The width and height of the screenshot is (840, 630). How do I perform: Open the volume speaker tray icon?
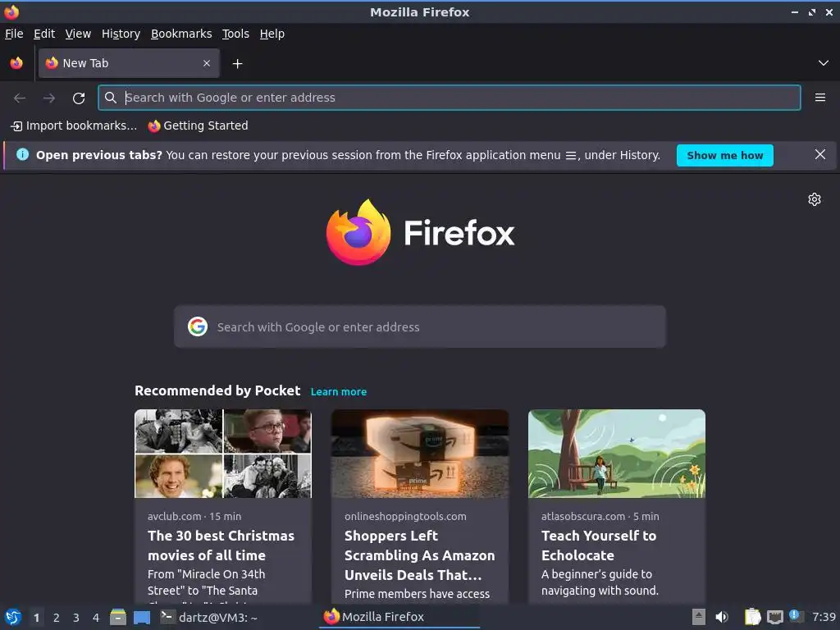click(x=722, y=617)
